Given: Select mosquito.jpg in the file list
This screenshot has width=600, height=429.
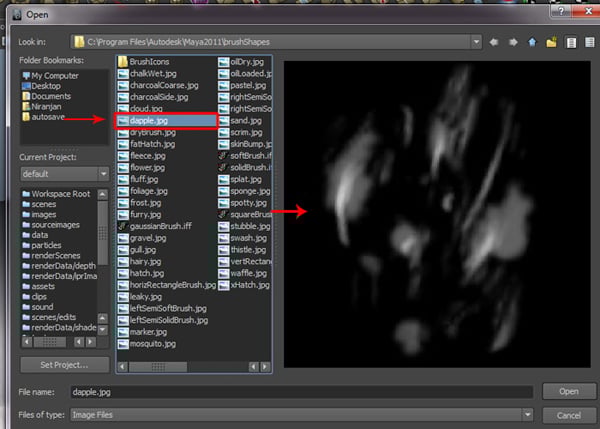Looking at the screenshot, I should (x=147, y=344).
